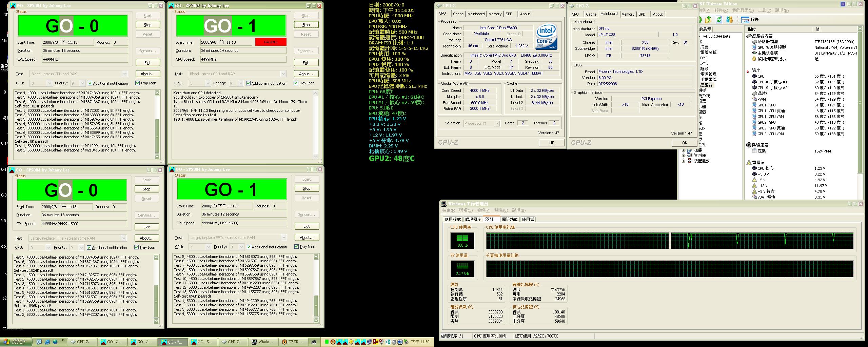Viewport: 868px width, 347px height.
Task: Expand the 資料庫 tree node in Everest
Action: [x=683, y=156]
